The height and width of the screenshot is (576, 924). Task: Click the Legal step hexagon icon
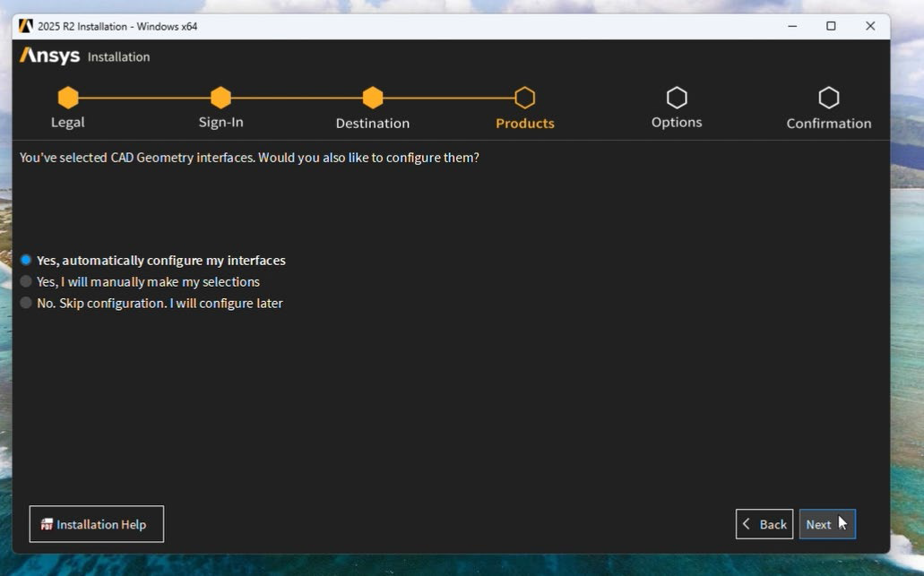coord(68,98)
